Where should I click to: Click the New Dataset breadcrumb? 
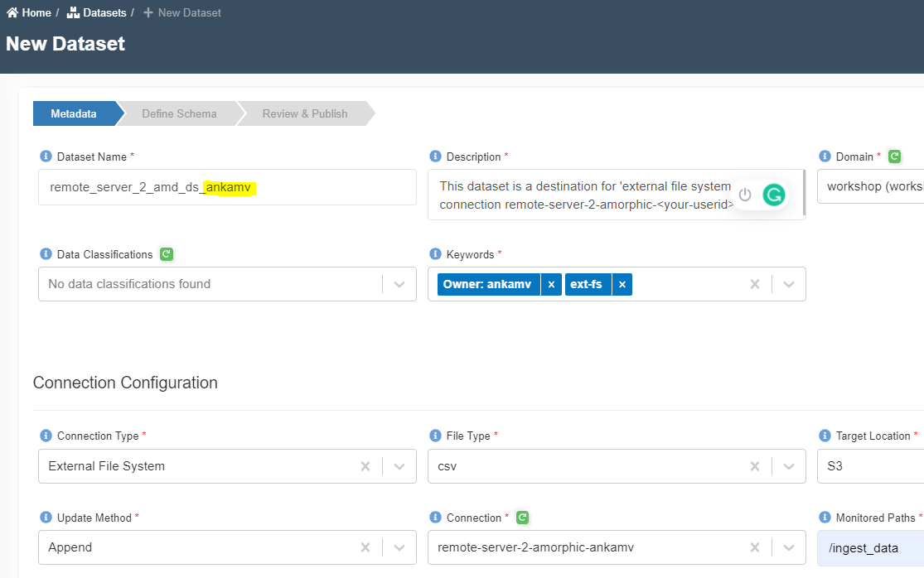click(x=182, y=12)
